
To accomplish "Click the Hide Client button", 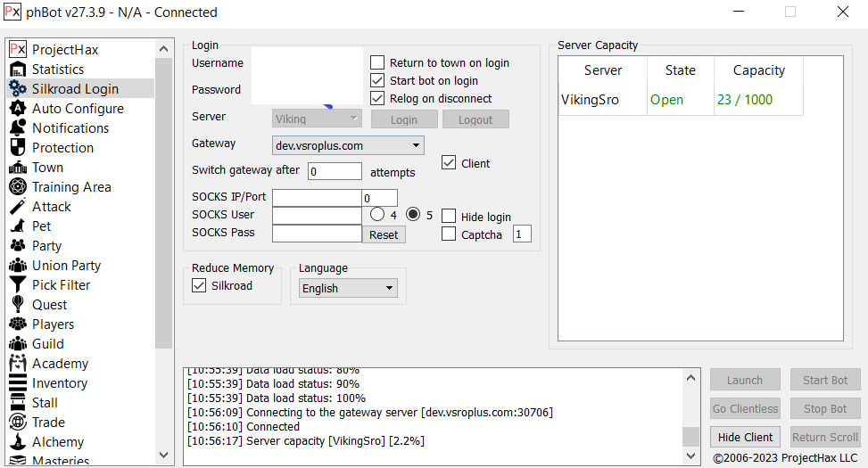I will [x=745, y=437].
